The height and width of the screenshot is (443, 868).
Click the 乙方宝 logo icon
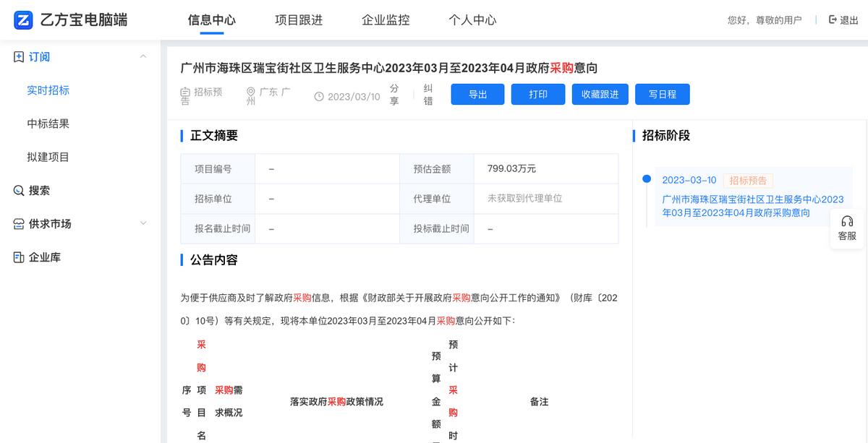(24, 20)
